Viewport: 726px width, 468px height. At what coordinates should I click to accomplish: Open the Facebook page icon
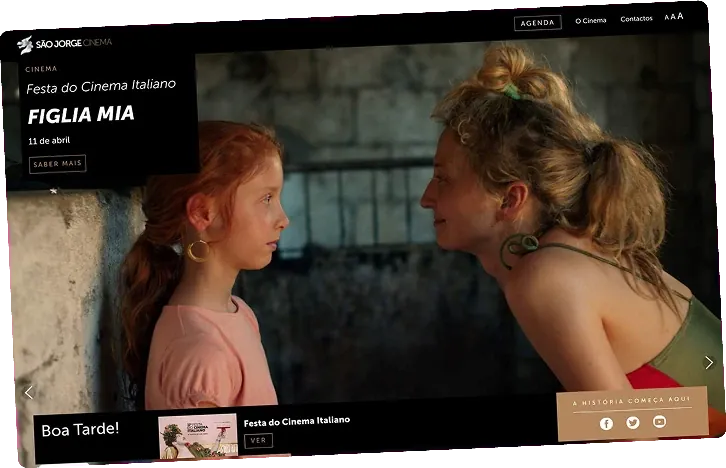click(x=606, y=424)
